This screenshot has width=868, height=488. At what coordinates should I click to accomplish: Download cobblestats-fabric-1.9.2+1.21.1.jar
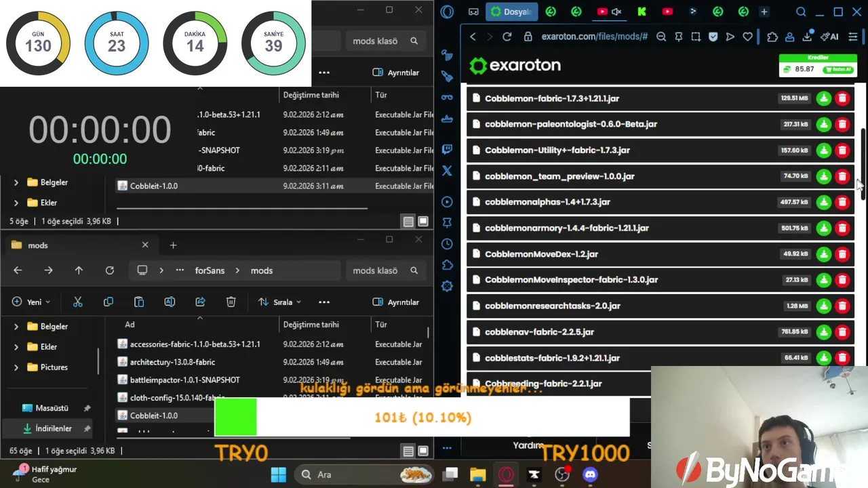tap(823, 358)
